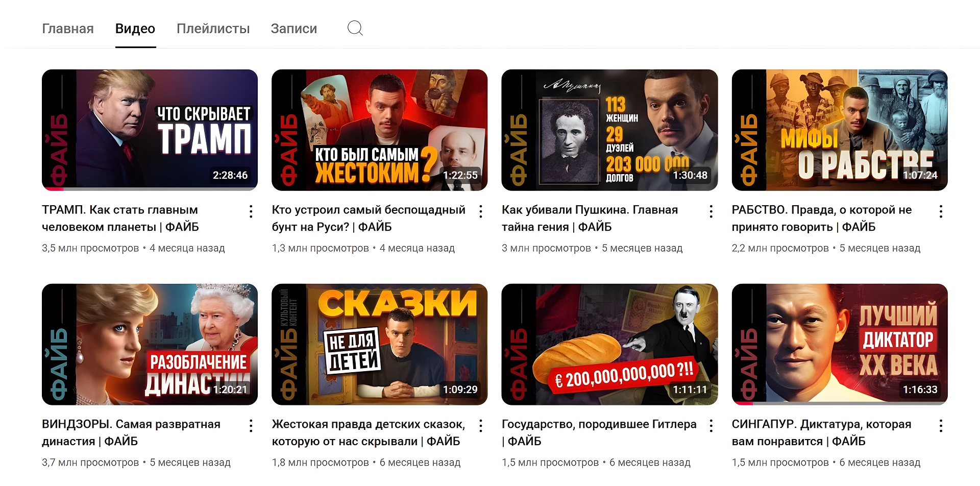Open three-dot menu for детских сказок video
Viewport: 980px width, 486px height.
coord(481,426)
